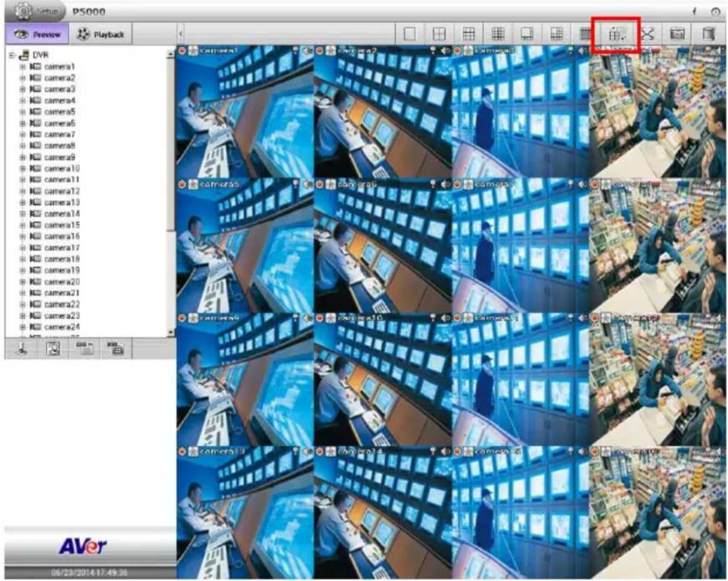Expand the camera7 tree node

tap(22, 135)
